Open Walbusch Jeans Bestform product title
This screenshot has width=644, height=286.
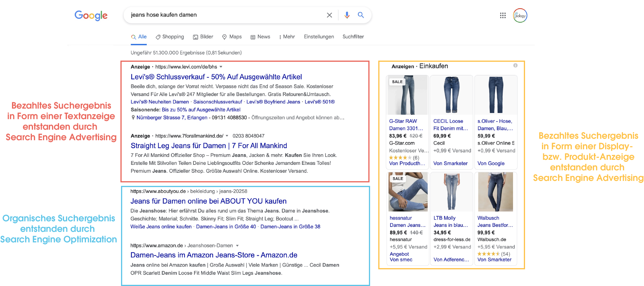(x=495, y=222)
